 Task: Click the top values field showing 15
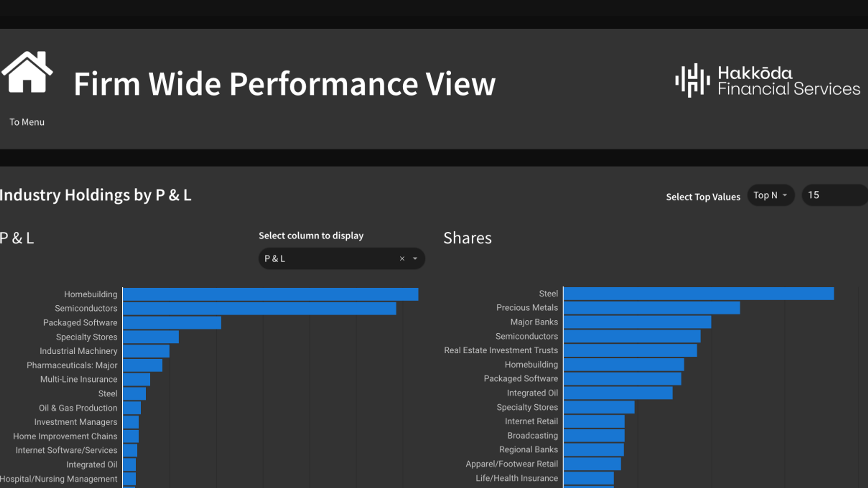[835, 195]
